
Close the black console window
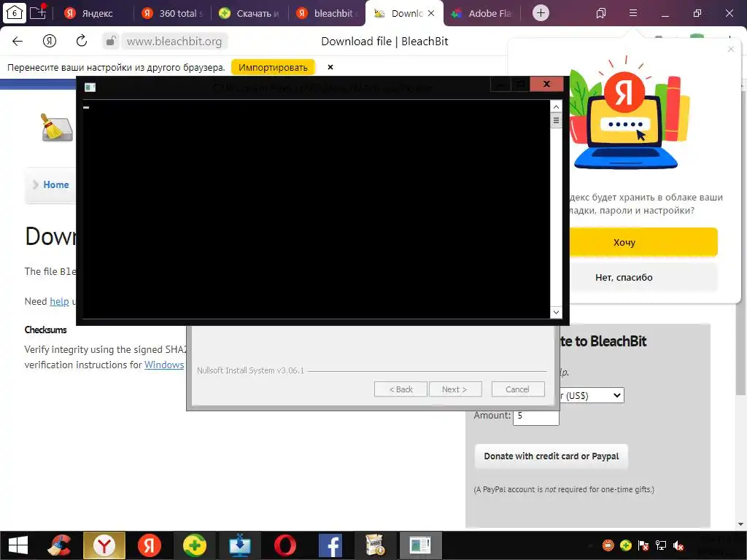[x=546, y=84]
